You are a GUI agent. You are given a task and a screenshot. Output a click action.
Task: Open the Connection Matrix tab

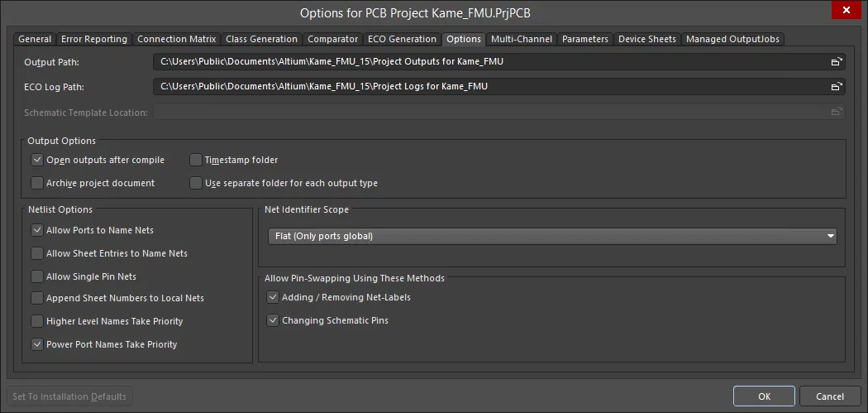point(177,39)
